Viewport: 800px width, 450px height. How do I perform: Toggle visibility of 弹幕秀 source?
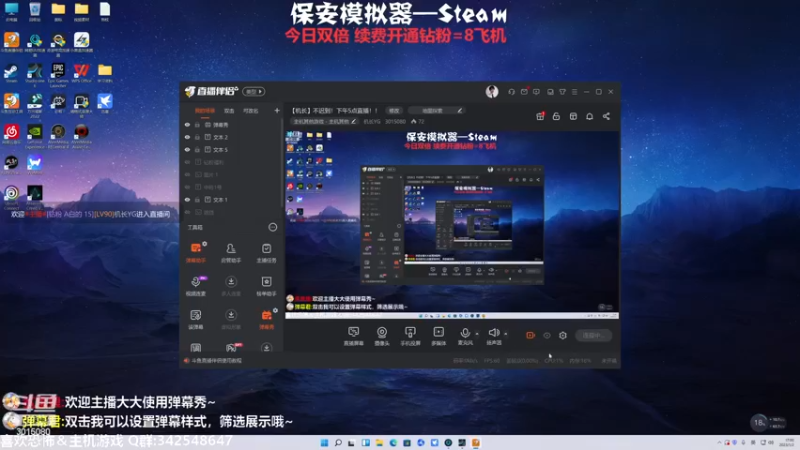pyautogui.click(x=187, y=124)
